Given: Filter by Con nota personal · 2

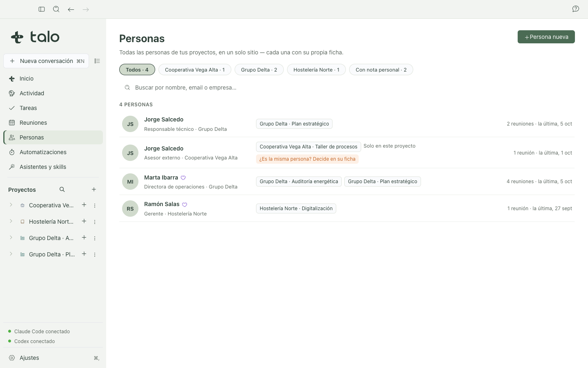Looking at the screenshot, I should tap(381, 70).
